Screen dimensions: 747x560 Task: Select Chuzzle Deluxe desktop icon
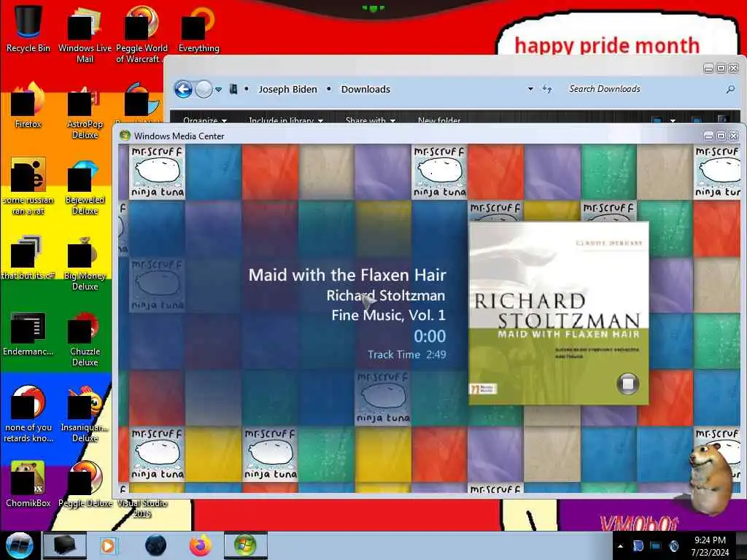[x=85, y=339]
